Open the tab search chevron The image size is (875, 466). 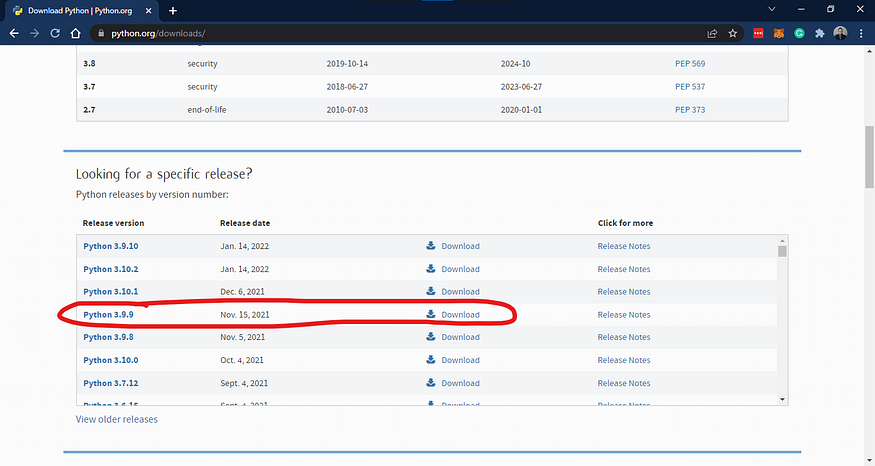pyautogui.click(x=772, y=9)
